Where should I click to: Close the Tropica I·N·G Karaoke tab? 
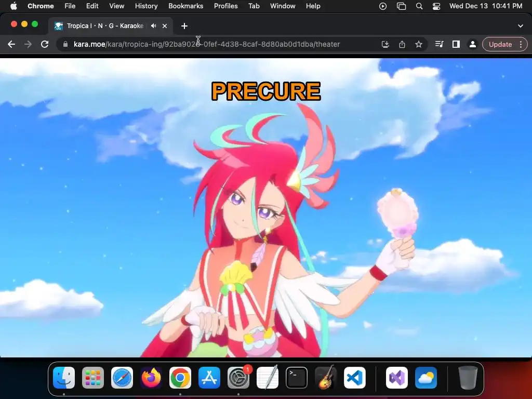(165, 26)
